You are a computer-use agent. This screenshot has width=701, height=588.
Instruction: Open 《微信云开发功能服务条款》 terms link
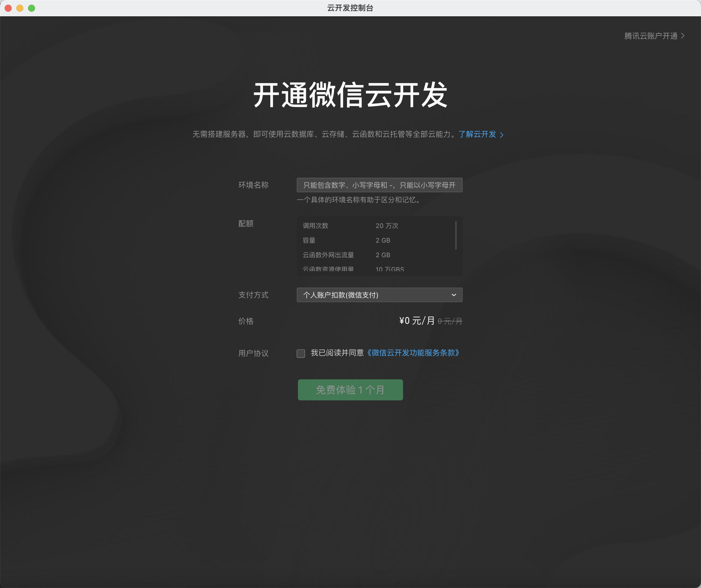[x=413, y=353]
